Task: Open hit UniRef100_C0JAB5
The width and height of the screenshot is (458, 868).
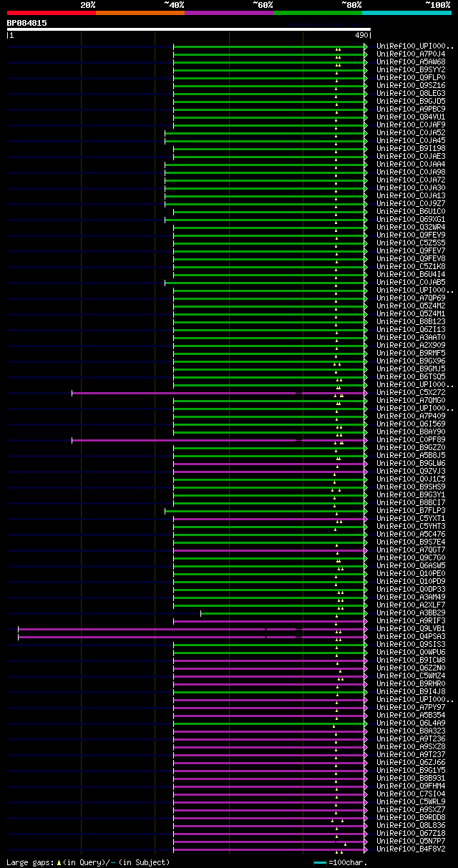Action: pyautogui.click(x=411, y=282)
